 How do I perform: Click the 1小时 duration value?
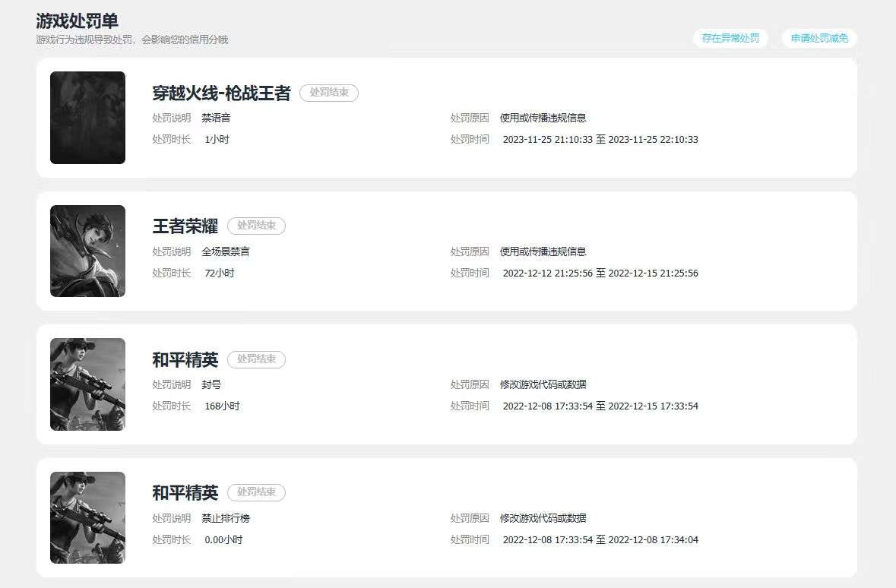(217, 140)
